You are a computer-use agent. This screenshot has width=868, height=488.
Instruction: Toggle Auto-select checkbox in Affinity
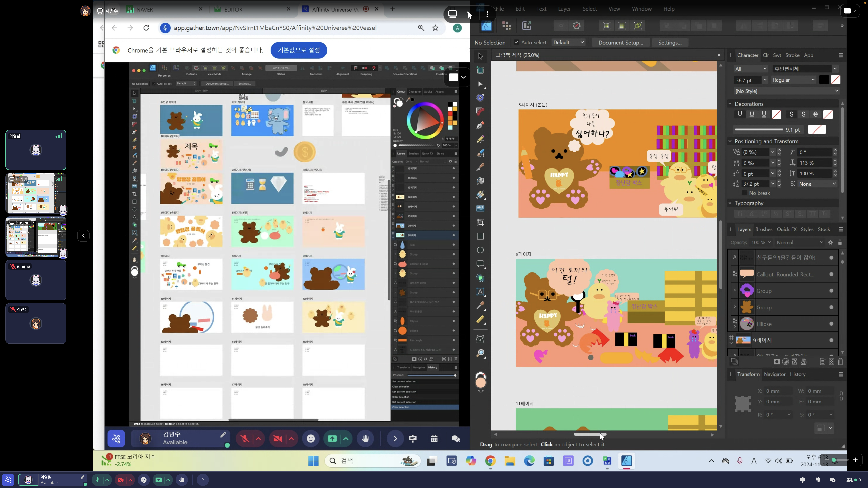516,42
